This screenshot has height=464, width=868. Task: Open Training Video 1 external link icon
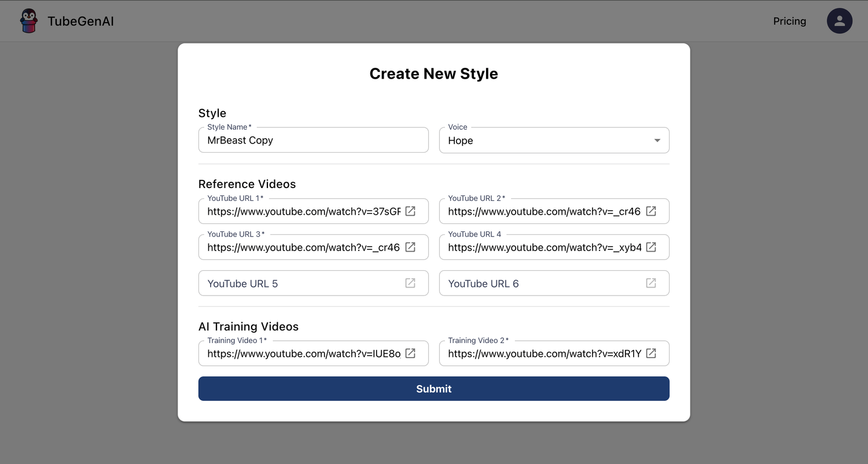(x=410, y=353)
